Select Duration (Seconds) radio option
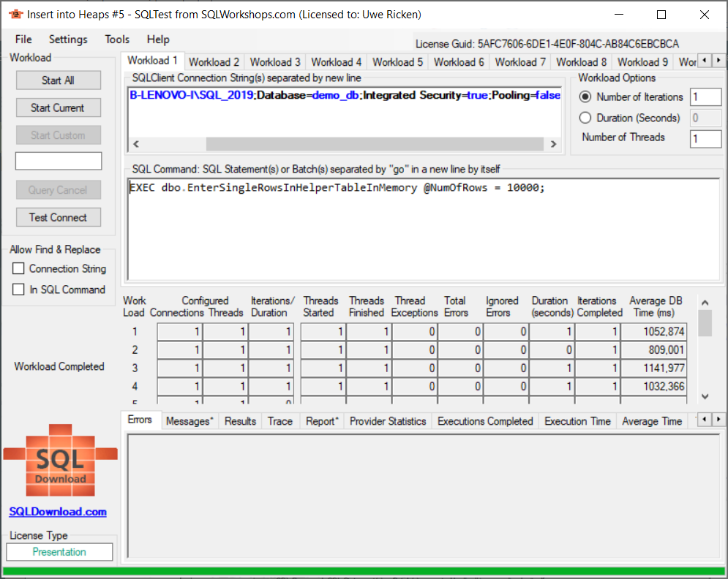The image size is (728, 579). [585, 118]
